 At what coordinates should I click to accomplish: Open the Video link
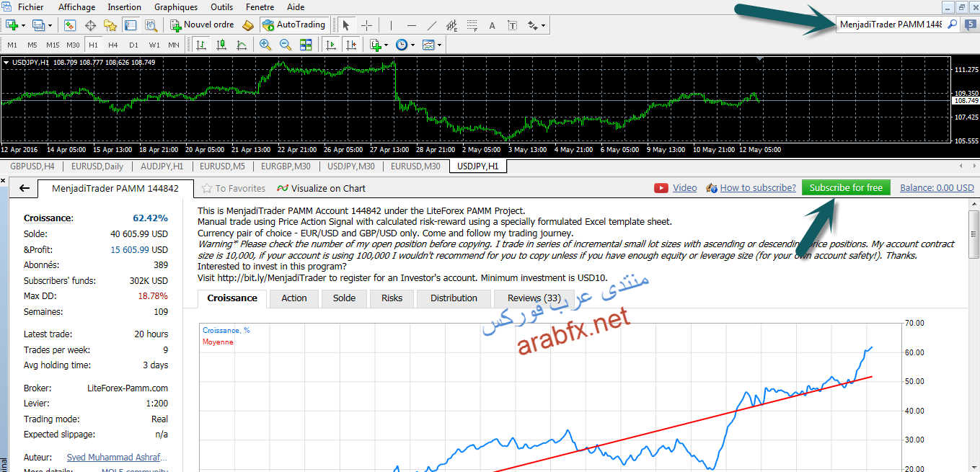pos(684,188)
